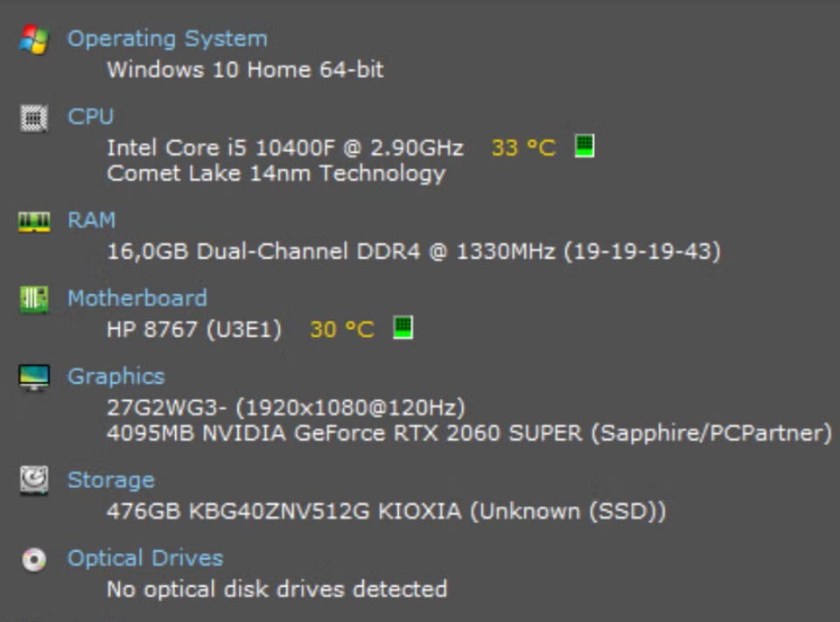Click the RAM memory stick icon
Screen dimensions: 840x622
(33, 221)
